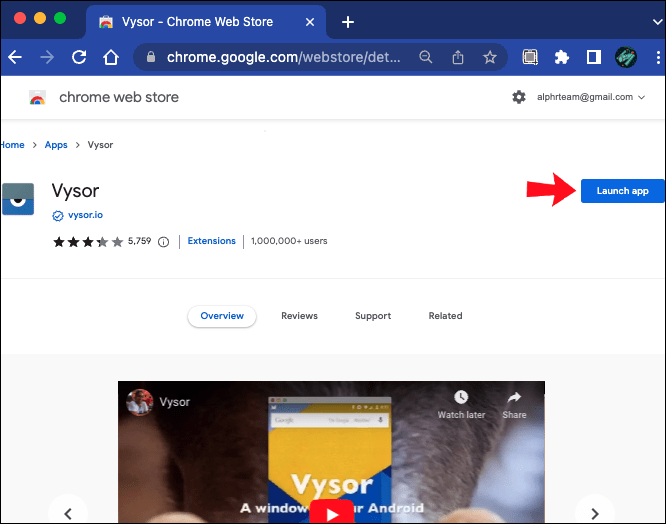This screenshot has width=666, height=524.
Task: Switch to the Support tab
Action: (373, 316)
